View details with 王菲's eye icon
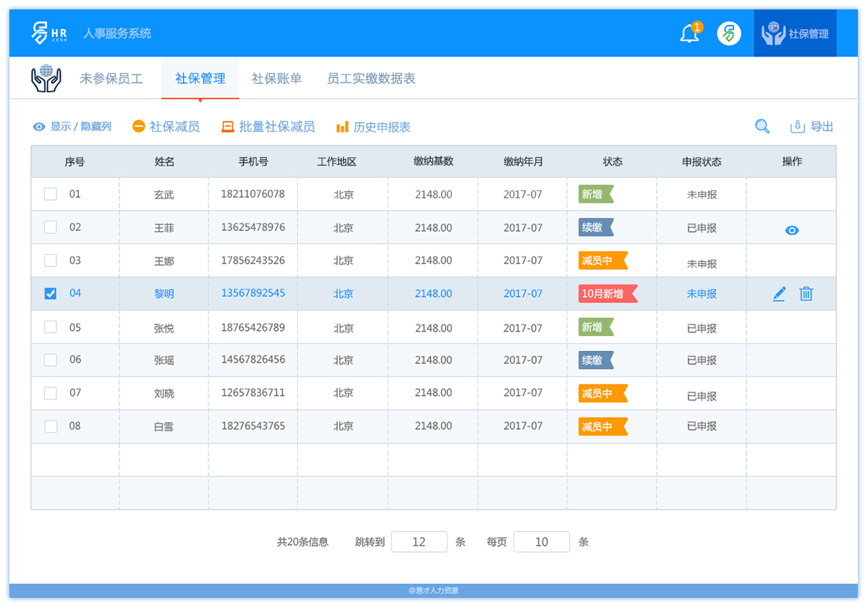Viewport: 868px width, 608px height. 792,230
